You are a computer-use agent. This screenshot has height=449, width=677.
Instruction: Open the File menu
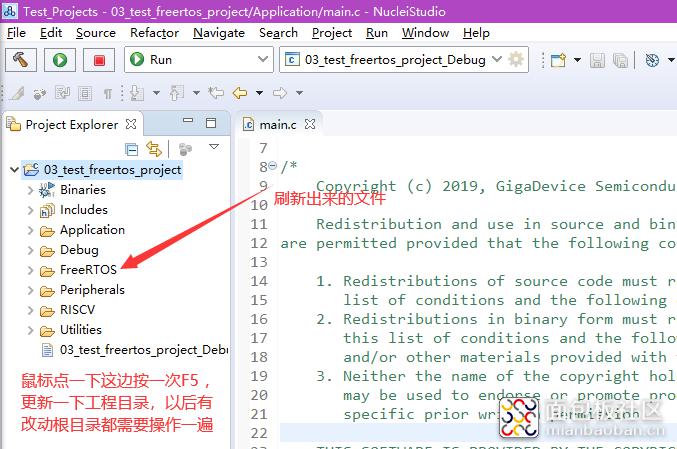(16, 33)
